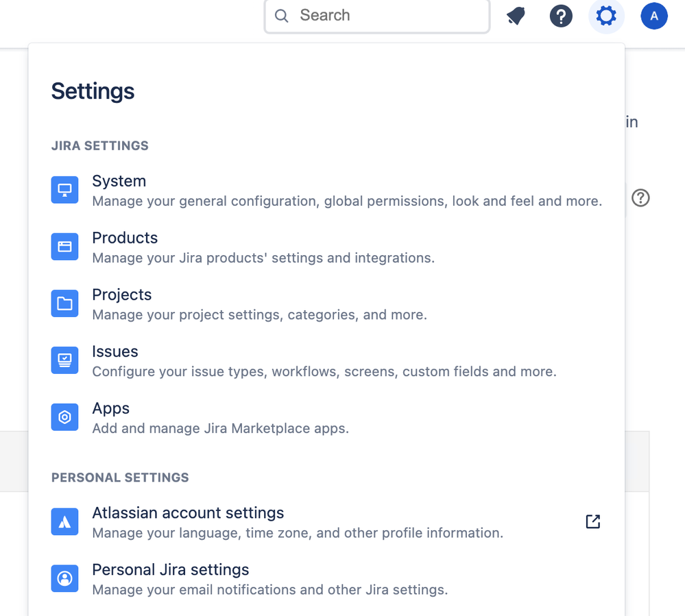Focus the Search input field
Viewport: 685px width, 616px height.
377,16
